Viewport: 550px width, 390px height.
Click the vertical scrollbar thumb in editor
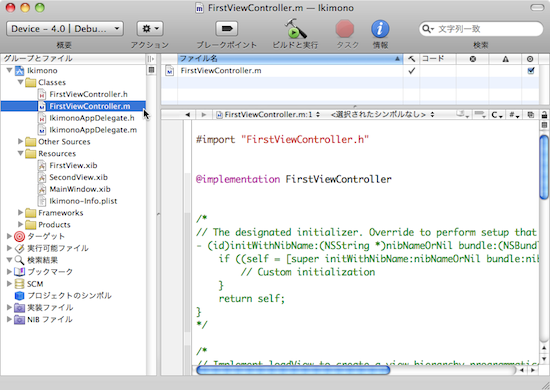544,167
